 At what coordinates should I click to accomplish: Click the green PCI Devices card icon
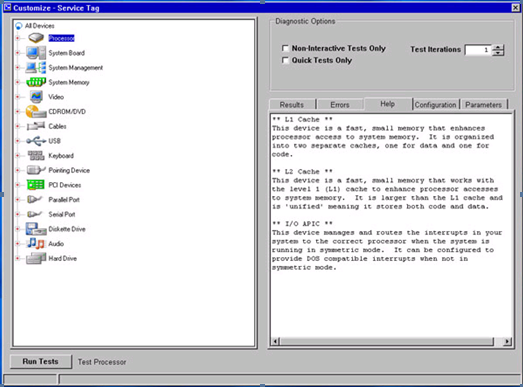[35, 185]
